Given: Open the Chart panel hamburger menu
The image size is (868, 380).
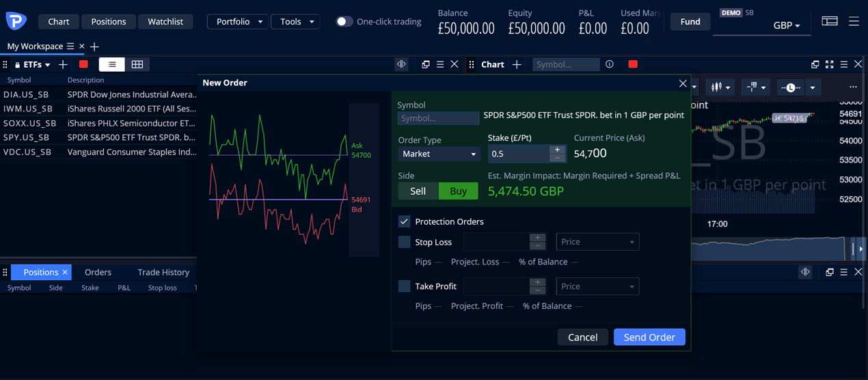Looking at the screenshot, I should tap(844, 64).
